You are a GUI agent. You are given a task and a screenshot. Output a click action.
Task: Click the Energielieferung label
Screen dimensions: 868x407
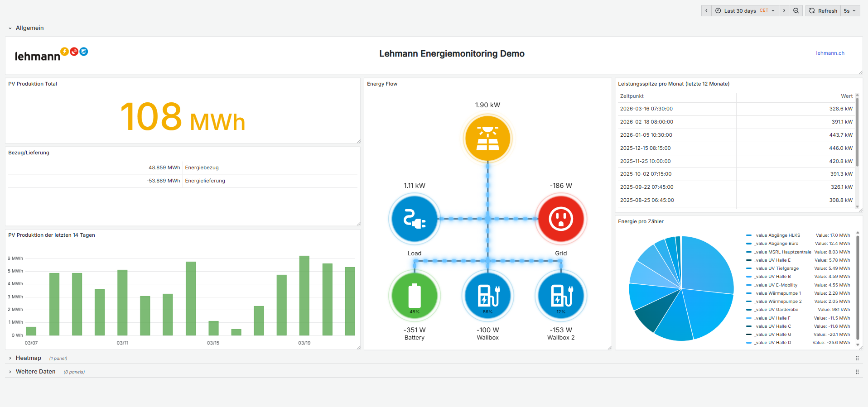[x=205, y=181]
